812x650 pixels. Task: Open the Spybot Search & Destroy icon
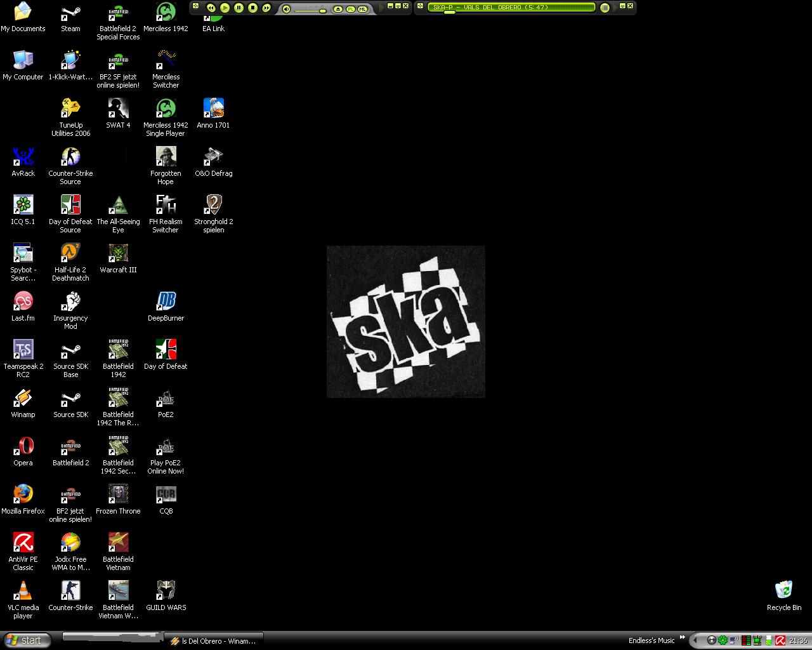pos(23,262)
